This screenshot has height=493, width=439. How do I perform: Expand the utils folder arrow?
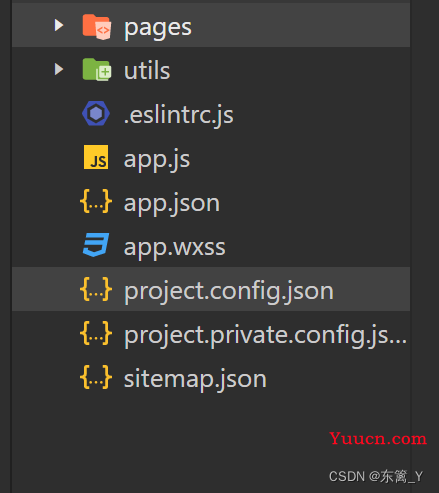click(59, 69)
